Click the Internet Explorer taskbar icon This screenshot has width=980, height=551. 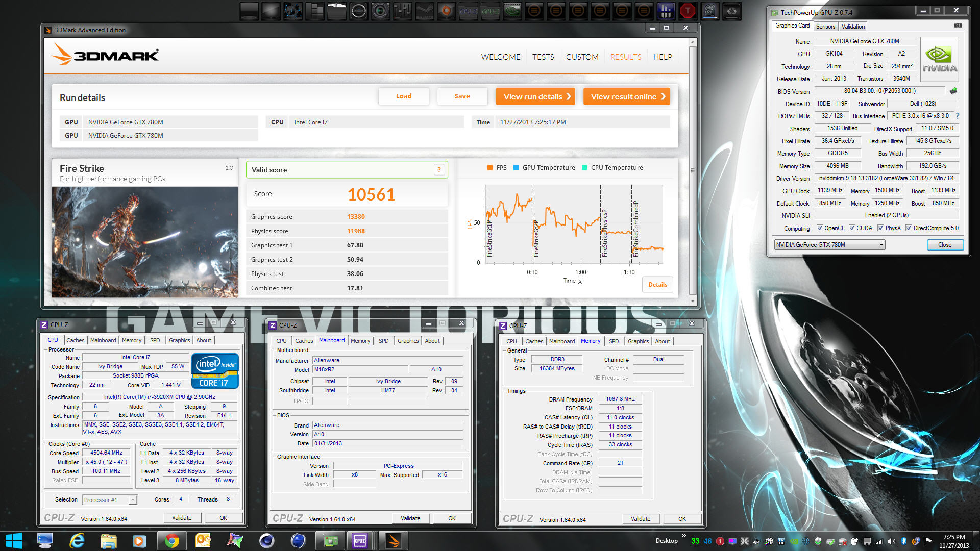tap(77, 541)
